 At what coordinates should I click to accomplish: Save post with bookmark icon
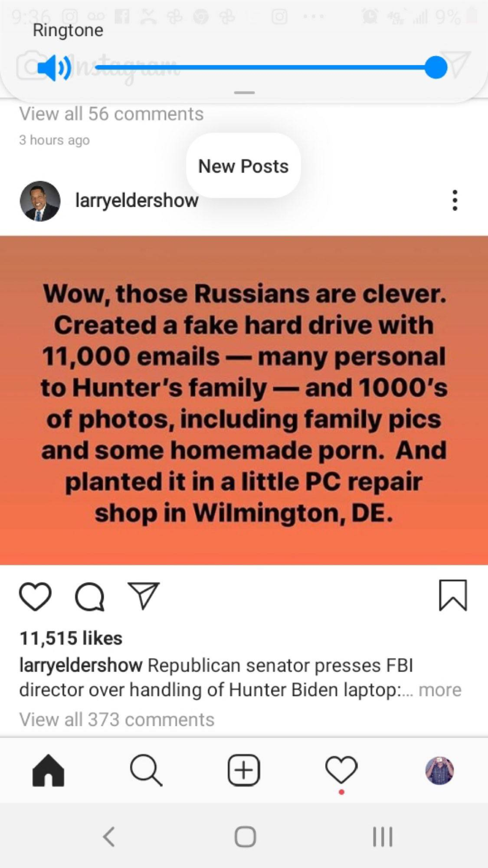tap(452, 595)
